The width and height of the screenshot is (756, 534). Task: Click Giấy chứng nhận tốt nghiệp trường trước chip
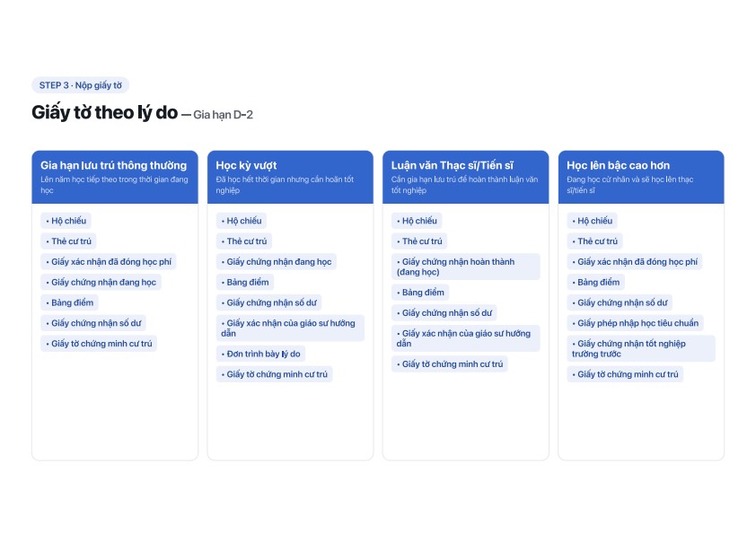tap(641, 348)
